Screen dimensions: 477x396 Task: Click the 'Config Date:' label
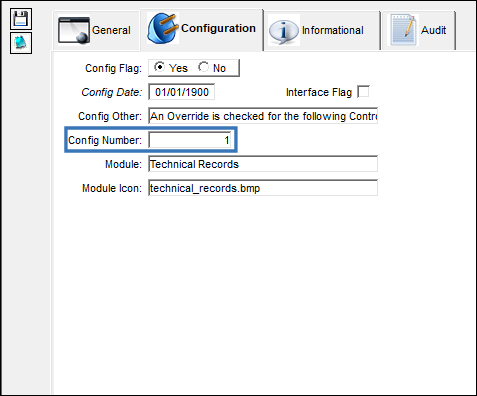pyautogui.click(x=112, y=92)
